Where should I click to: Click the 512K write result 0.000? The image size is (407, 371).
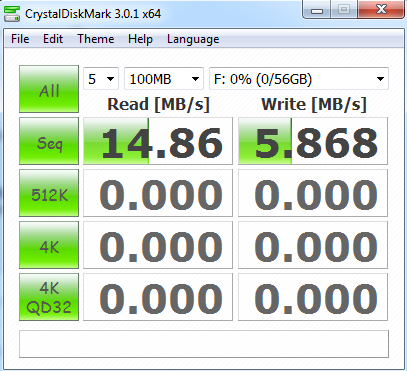tap(313, 193)
